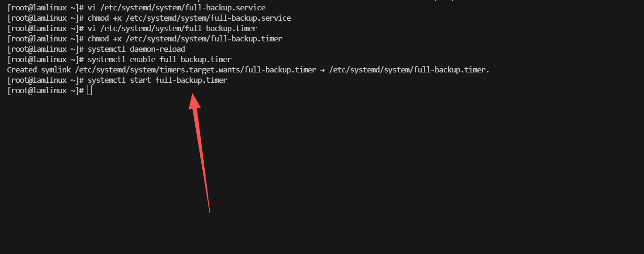Viewport: 644px width, 254px height.
Task: Click the terminal cursor block at the empty prompt
Action: point(90,91)
